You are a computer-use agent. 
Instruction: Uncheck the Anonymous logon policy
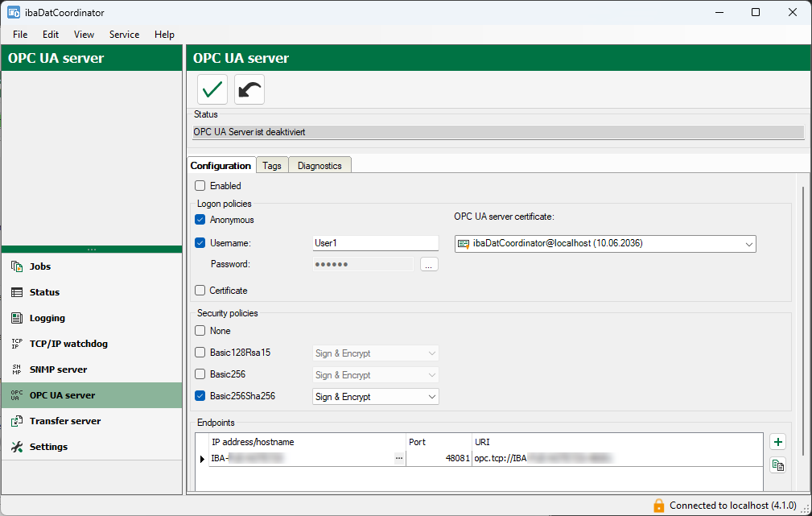[200, 220]
